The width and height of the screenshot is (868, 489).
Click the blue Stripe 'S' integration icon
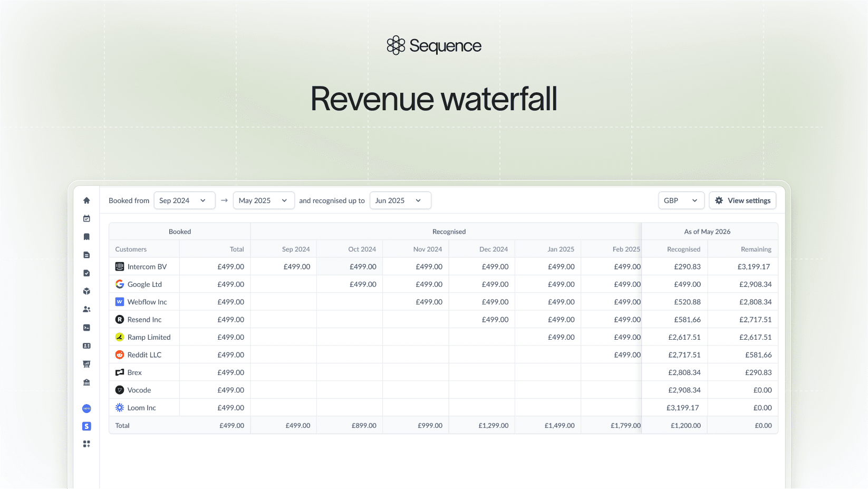click(86, 426)
